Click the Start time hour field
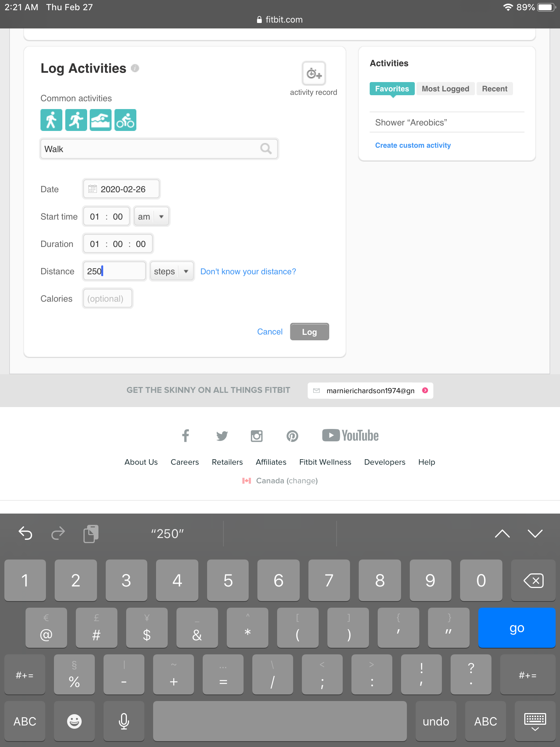The width and height of the screenshot is (560, 747). [94, 217]
